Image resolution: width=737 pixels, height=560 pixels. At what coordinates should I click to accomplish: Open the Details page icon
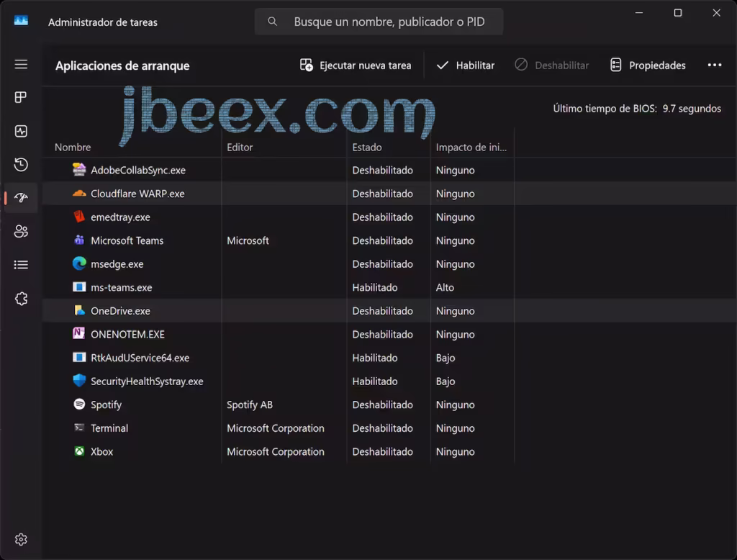click(x=21, y=265)
